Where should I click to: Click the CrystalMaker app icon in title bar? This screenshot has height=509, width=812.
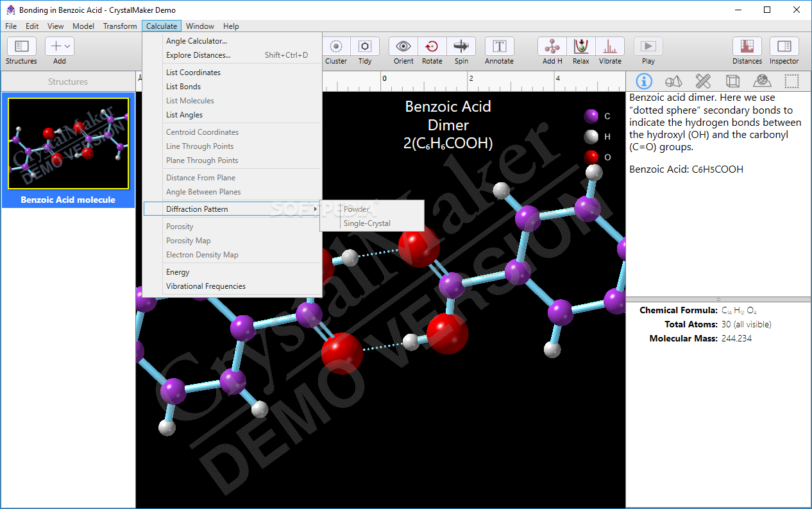click(10, 10)
